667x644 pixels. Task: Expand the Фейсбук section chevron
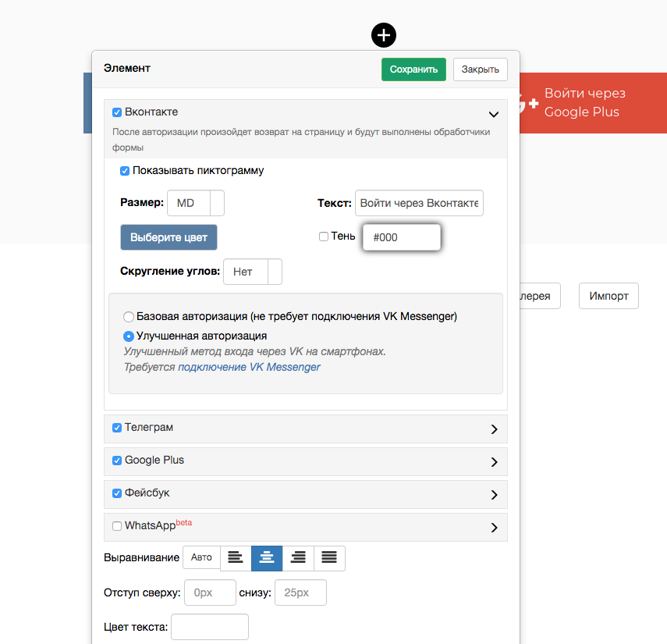[x=494, y=495]
